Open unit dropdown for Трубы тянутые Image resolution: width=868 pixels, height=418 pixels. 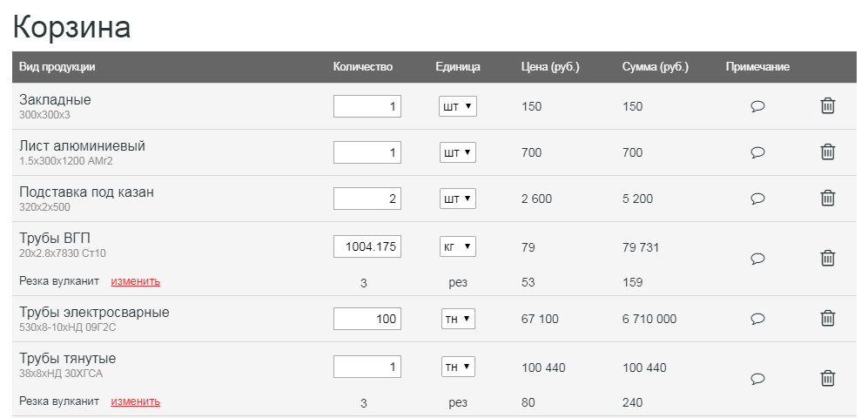(458, 367)
